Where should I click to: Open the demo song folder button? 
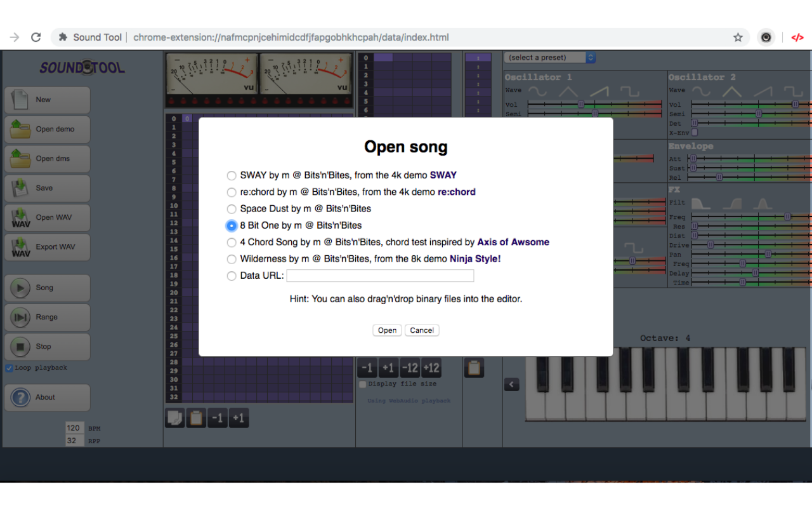tap(47, 129)
